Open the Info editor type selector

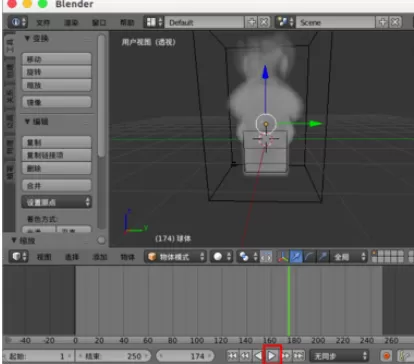tap(17, 22)
